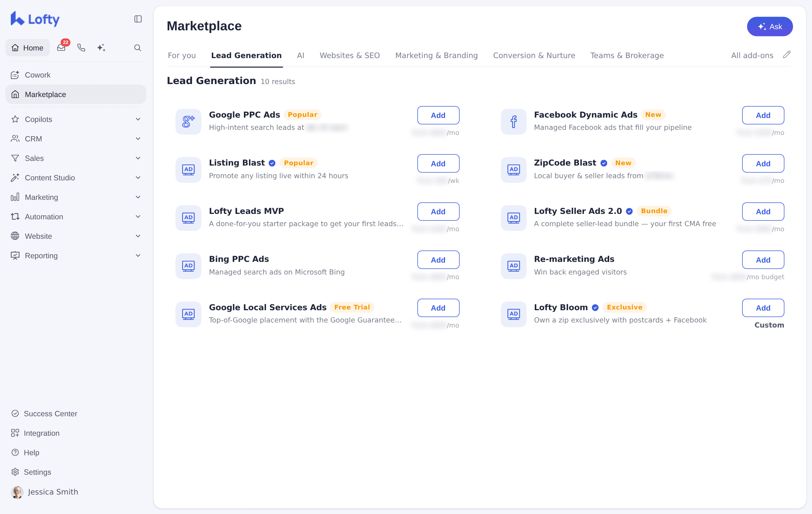Viewport: 812px width, 514px height.
Task: Click the Lofty logo
Action: [x=35, y=19]
